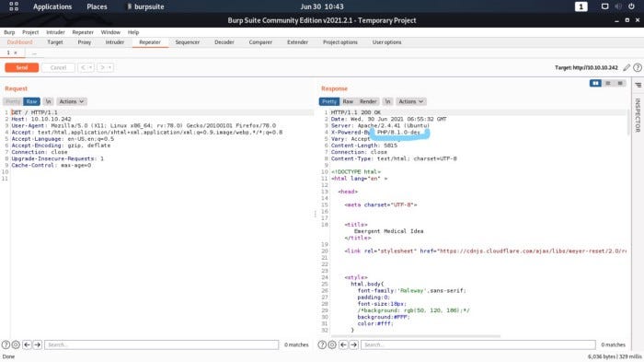
Task: Edit target with pencil icon
Action: pyautogui.click(x=627, y=67)
